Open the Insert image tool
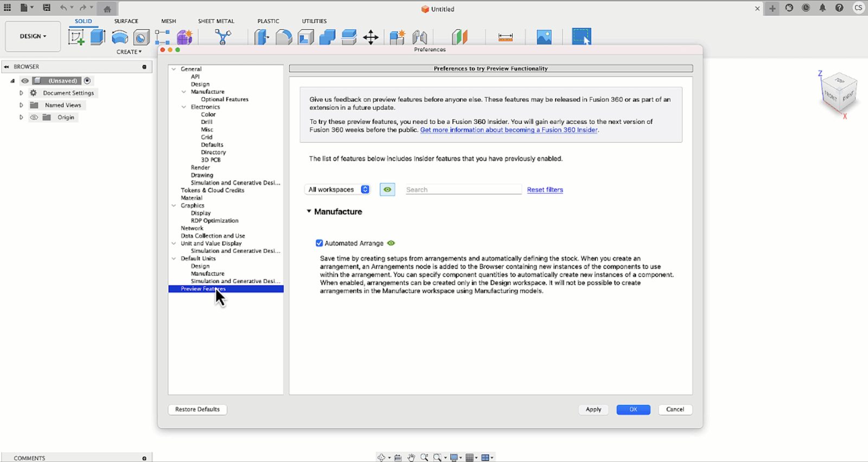868x462 pixels. 544,37
